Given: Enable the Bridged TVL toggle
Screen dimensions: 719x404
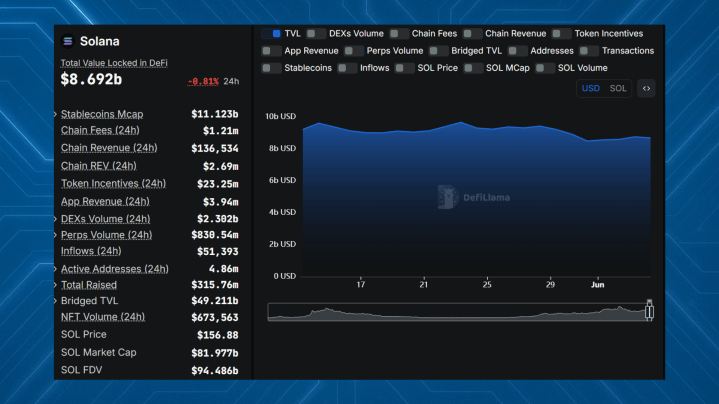Looking at the screenshot, I should point(438,51).
